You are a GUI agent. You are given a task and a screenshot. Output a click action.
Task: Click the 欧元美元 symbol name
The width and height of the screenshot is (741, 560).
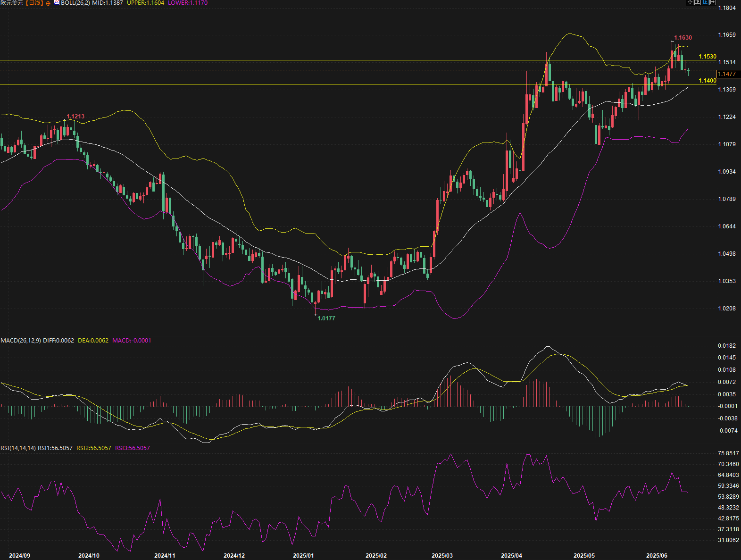pyautogui.click(x=11, y=3)
